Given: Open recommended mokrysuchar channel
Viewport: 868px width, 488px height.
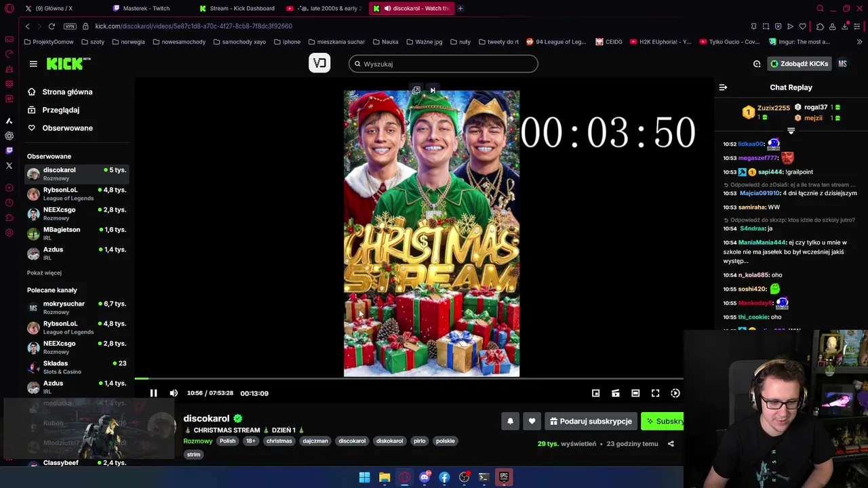Looking at the screenshot, I should pos(77,308).
